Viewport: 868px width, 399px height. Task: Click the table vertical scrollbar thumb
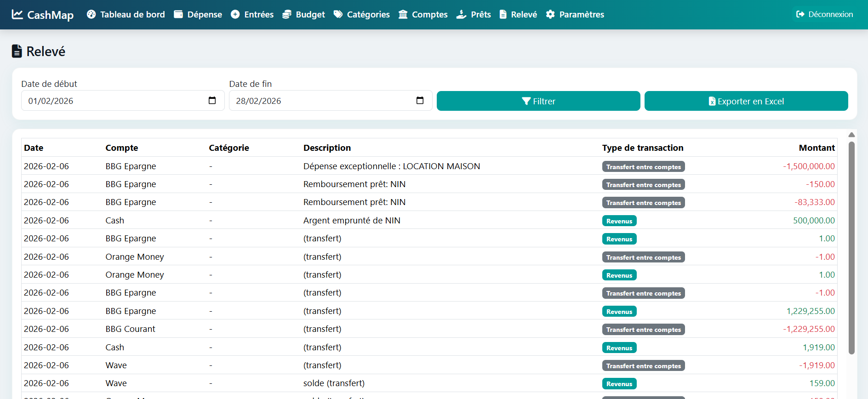[851, 248]
